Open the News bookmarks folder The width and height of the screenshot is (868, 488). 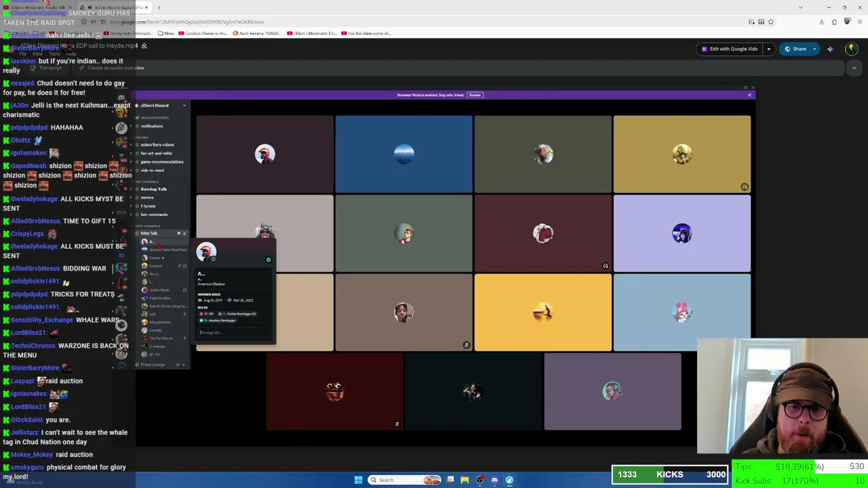point(166,33)
